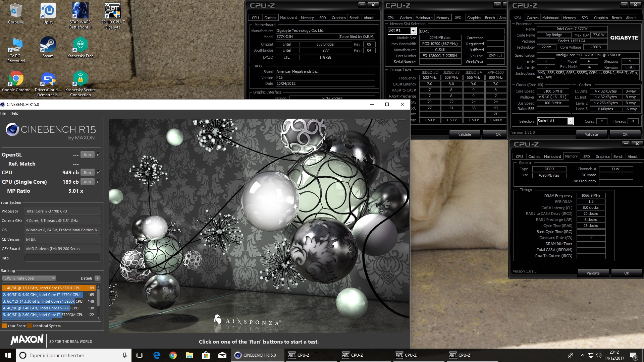Select SPD tab in Memory CPU-Z window
Viewport: 644px width, 362px height.
[x=586, y=157]
